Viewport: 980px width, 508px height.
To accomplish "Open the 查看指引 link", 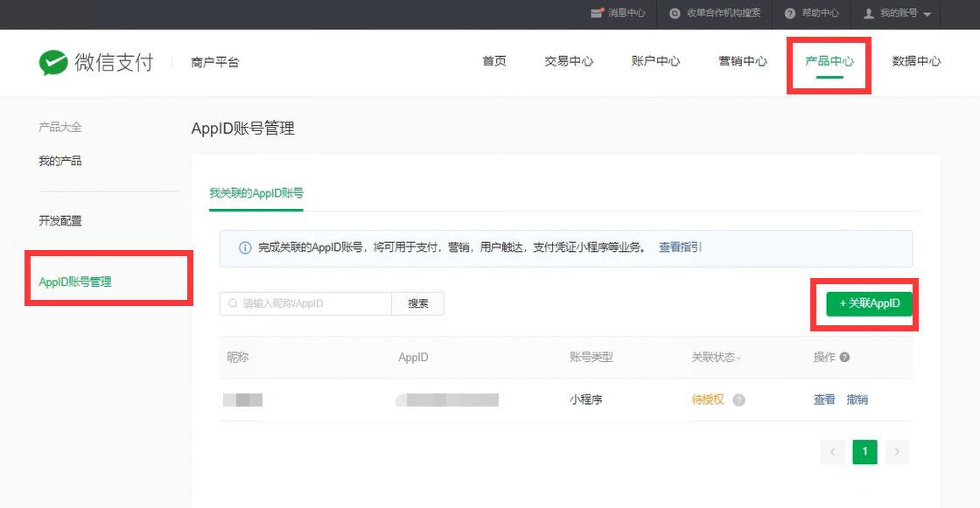I will coord(680,248).
